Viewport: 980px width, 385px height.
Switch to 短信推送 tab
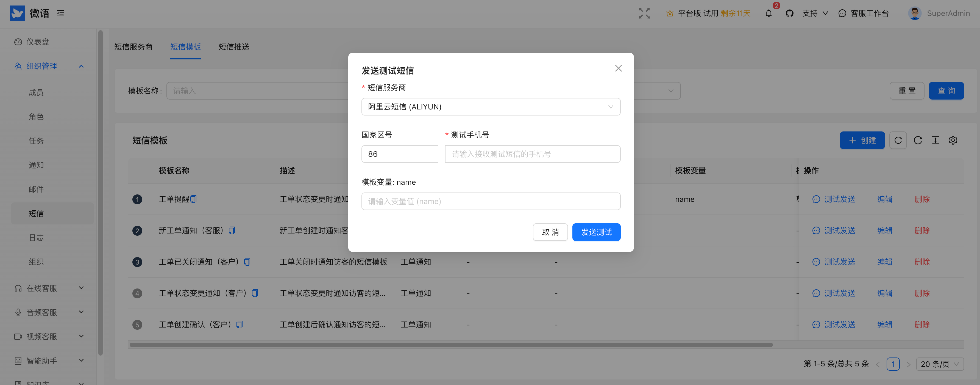coord(234,47)
